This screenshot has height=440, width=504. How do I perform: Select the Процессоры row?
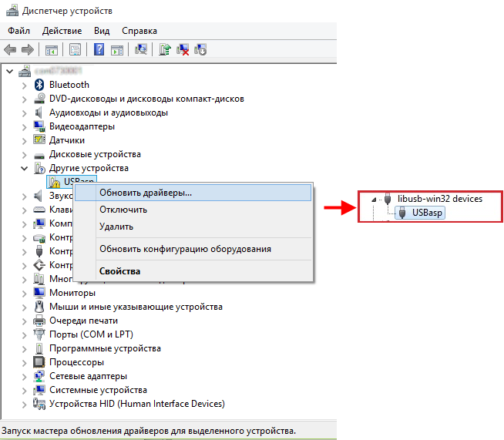click(76, 362)
